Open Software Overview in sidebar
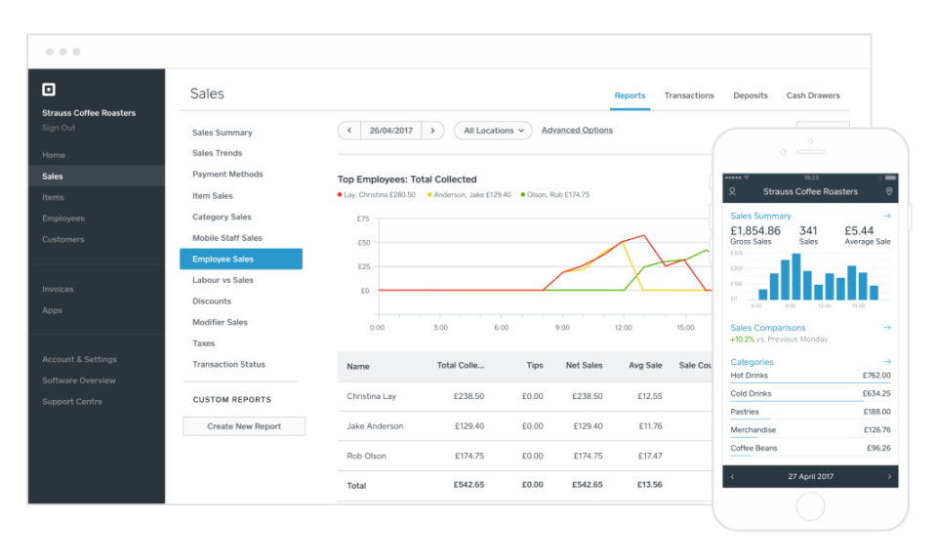Image resolution: width=937 pixels, height=560 pixels. pyautogui.click(x=79, y=380)
